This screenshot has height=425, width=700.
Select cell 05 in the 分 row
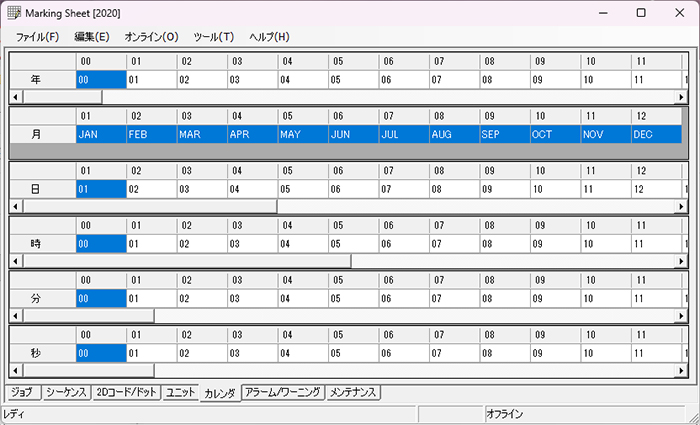[x=352, y=298]
